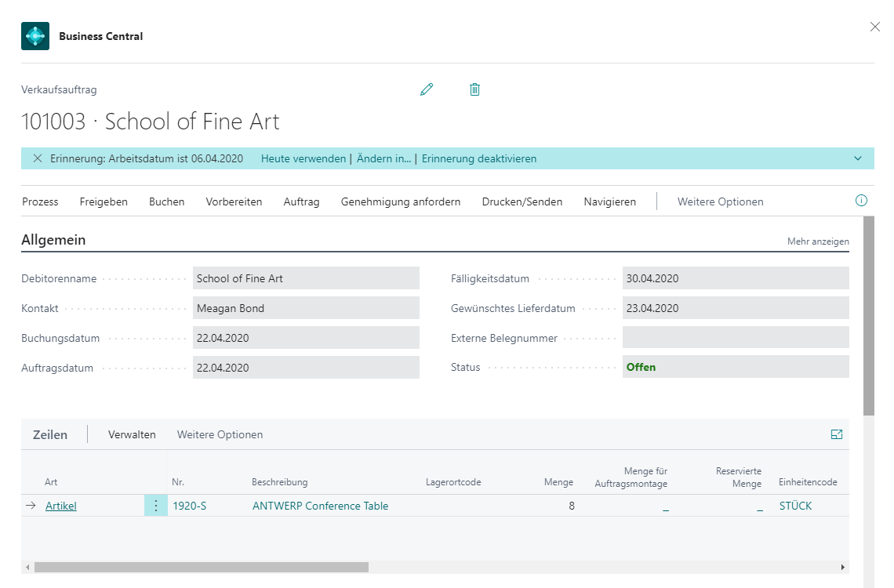
Task: Expand the notification bar chevron
Action: (x=858, y=158)
